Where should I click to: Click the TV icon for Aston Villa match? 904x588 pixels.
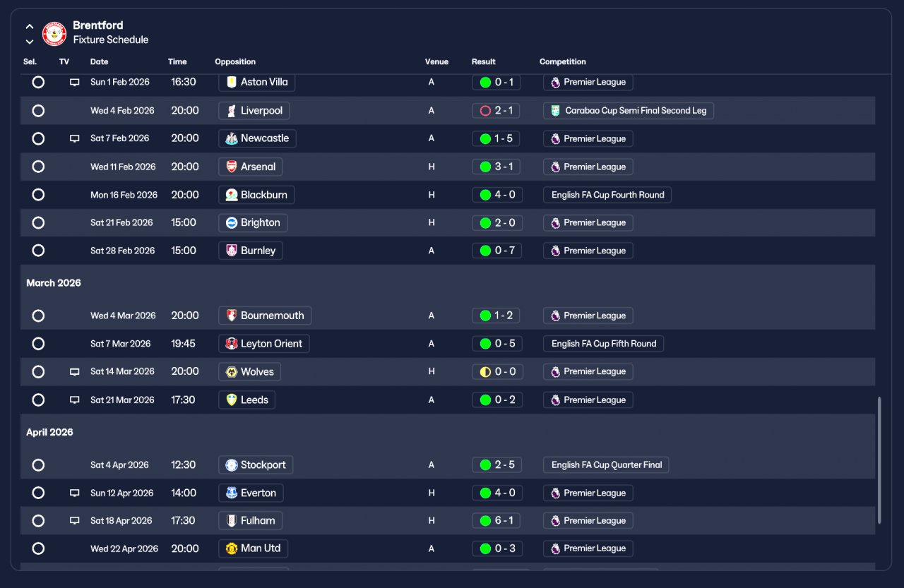(74, 83)
